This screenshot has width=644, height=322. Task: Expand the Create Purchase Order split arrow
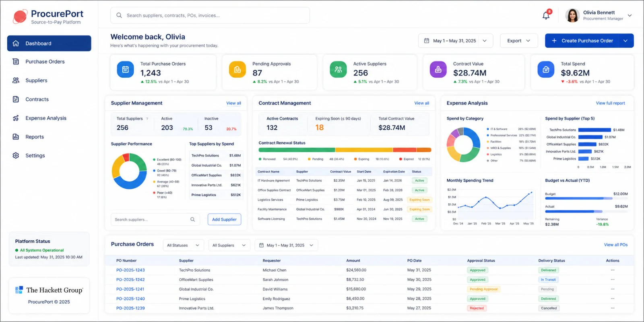tap(625, 41)
